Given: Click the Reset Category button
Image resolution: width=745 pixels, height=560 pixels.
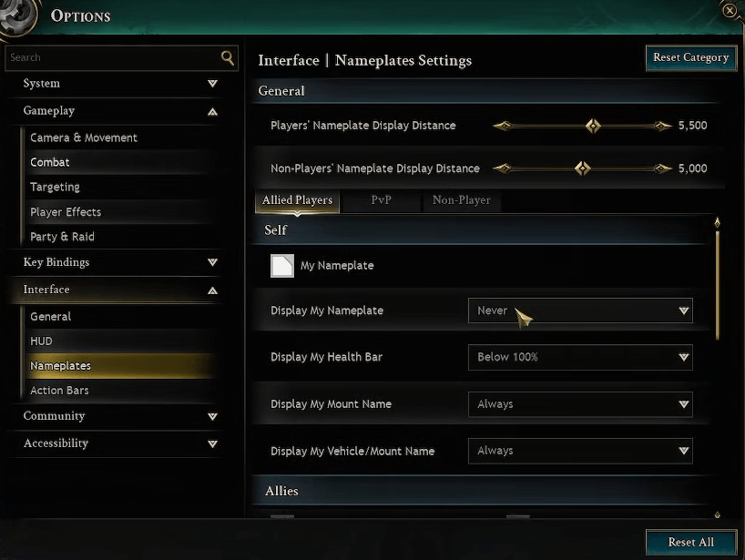Looking at the screenshot, I should (x=690, y=57).
